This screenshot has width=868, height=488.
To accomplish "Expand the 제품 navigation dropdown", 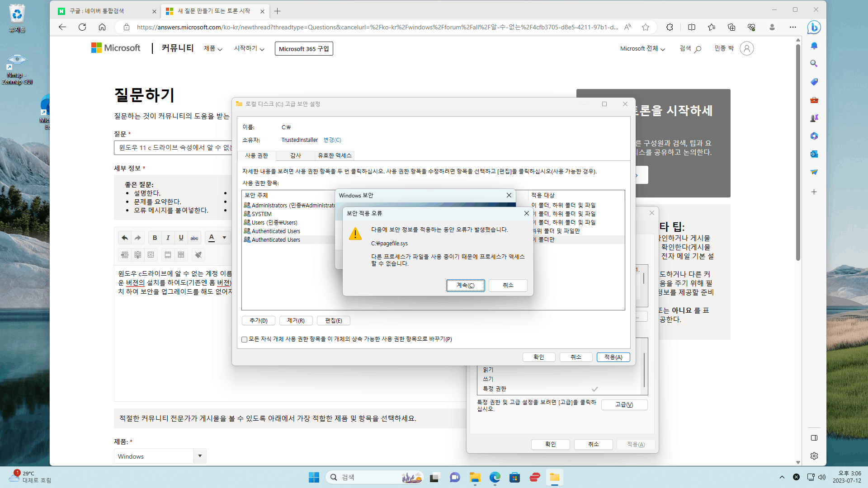I will pyautogui.click(x=213, y=49).
